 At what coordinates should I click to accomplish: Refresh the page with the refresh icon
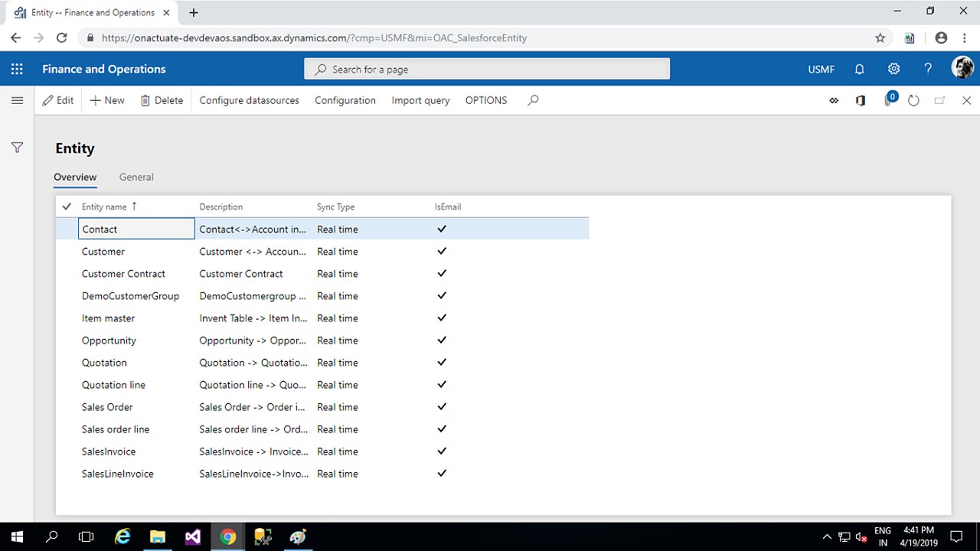point(913,100)
